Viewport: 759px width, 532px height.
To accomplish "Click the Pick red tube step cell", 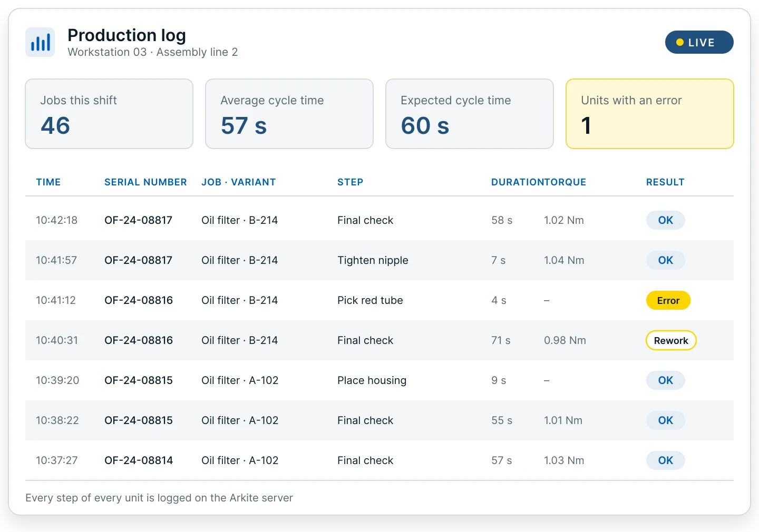I will (370, 300).
